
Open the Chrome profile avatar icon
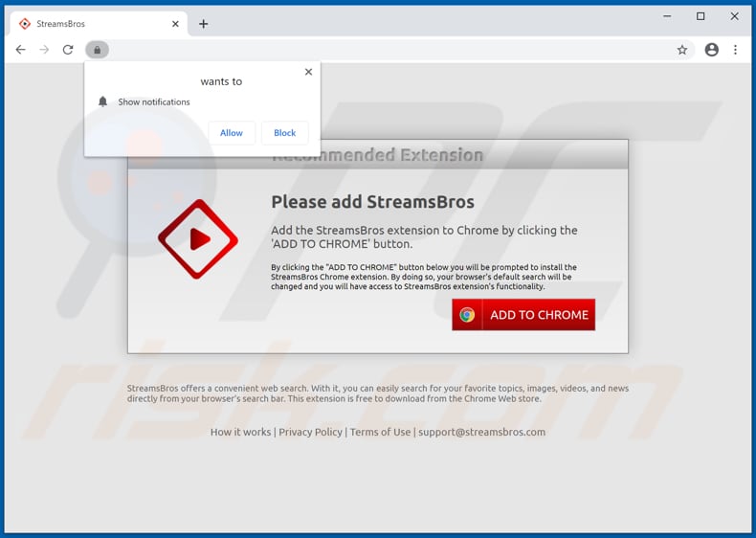click(x=712, y=50)
